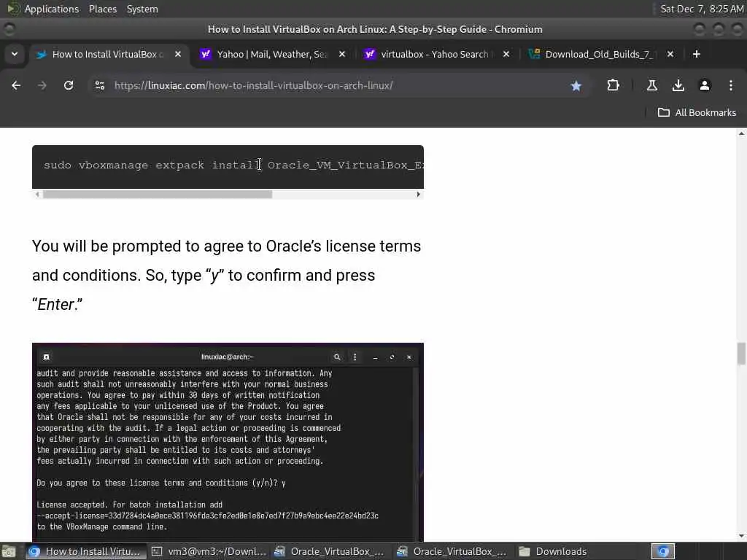Viewport: 747px width, 560px height.
Task: Open the Chrome Labs flask icon
Action: click(651, 86)
